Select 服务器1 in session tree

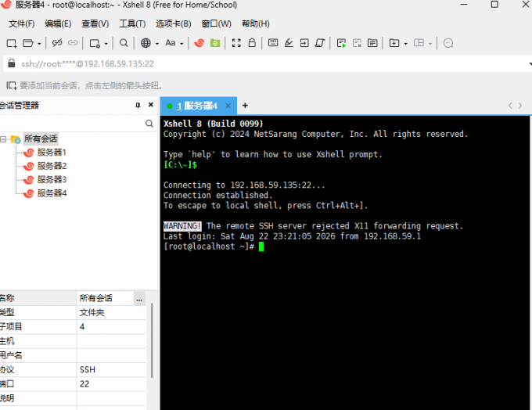pos(52,153)
